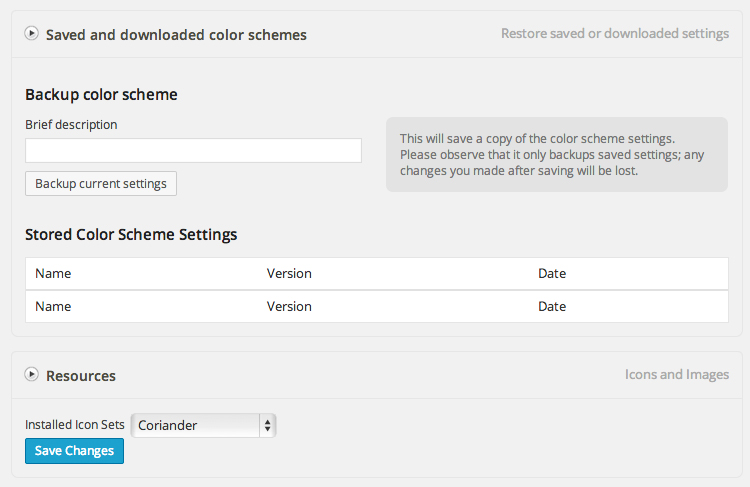Toggle the Resources section arrow icon

tap(32, 374)
